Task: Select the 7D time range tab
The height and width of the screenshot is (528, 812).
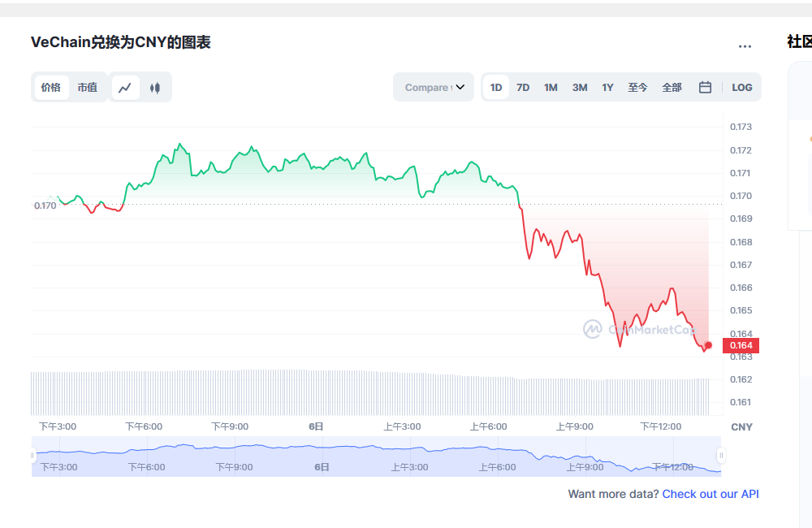Action: (x=523, y=88)
